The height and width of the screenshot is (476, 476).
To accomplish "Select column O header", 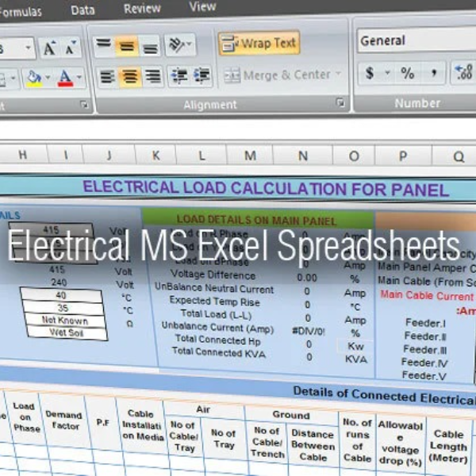I will 354,156.
